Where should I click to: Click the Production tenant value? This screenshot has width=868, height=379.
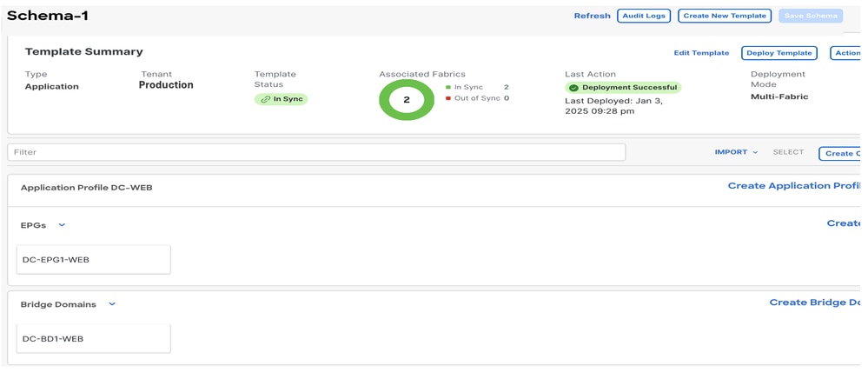[166, 85]
